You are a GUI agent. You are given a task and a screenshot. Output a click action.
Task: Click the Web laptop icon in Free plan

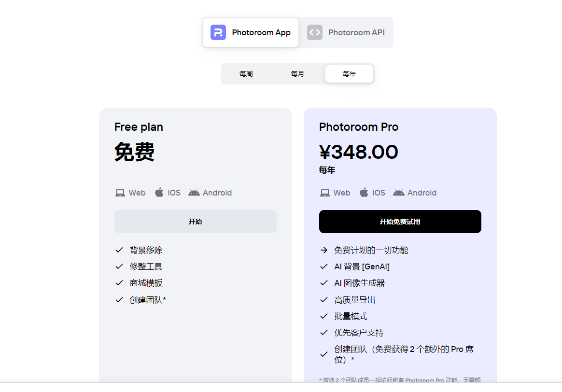point(120,193)
